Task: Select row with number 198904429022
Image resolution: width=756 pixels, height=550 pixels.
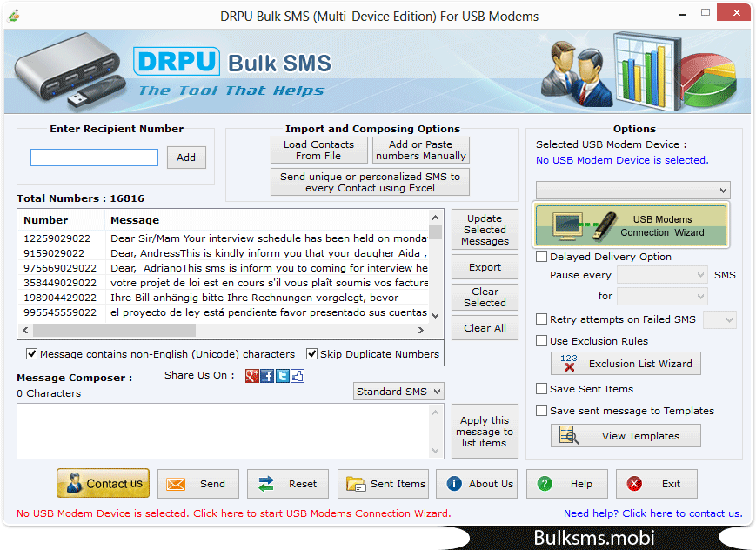Action: tap(224, 298)
